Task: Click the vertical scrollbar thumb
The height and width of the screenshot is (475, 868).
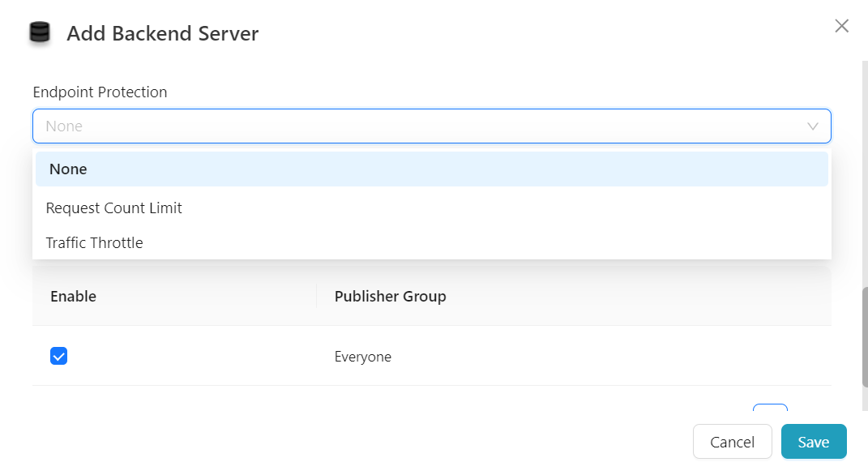Action: (x=864, y=336)
